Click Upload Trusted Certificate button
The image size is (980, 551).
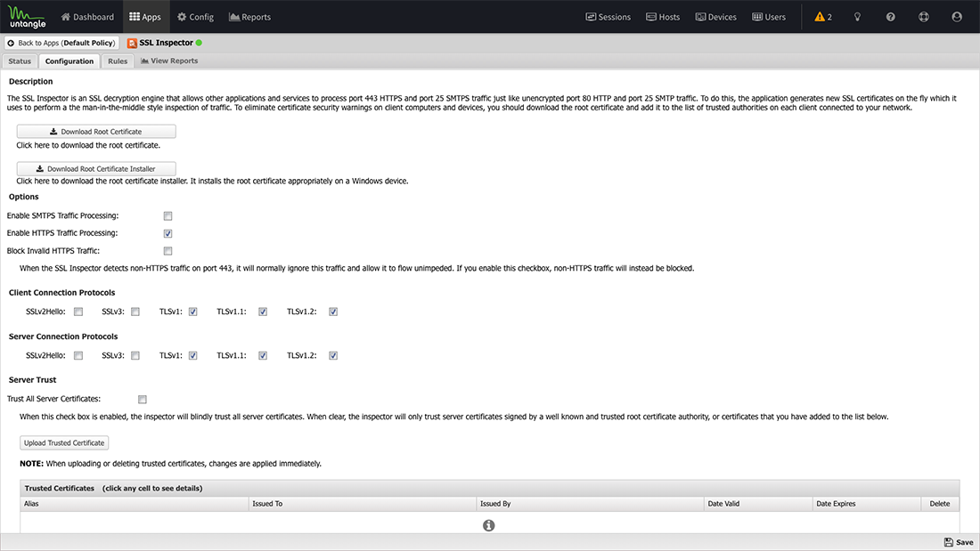(64, 443)
